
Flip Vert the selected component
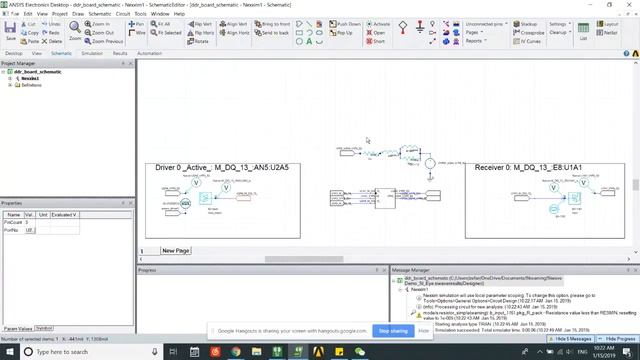click(x=200, y=24)
